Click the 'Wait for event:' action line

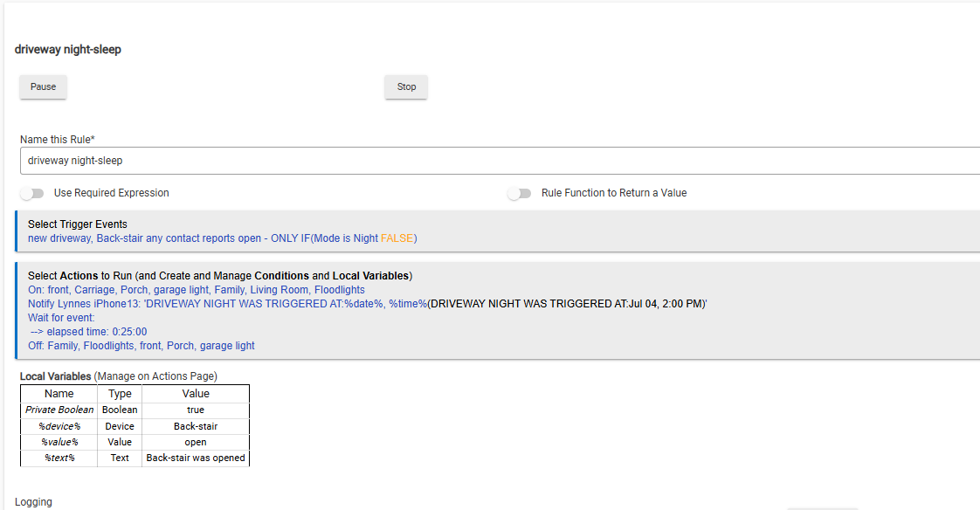[61, 318]
